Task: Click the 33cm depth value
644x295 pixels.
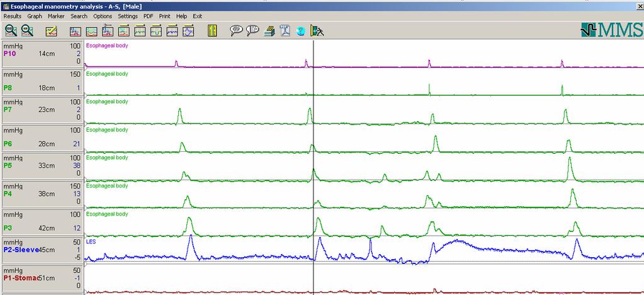Action: coord(47,165)
